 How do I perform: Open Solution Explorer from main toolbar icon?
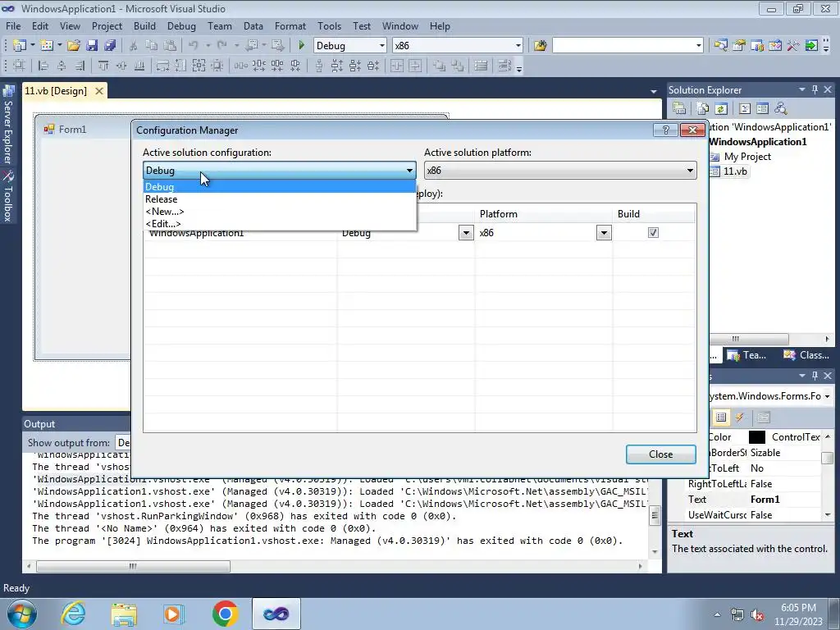point(721,46)
